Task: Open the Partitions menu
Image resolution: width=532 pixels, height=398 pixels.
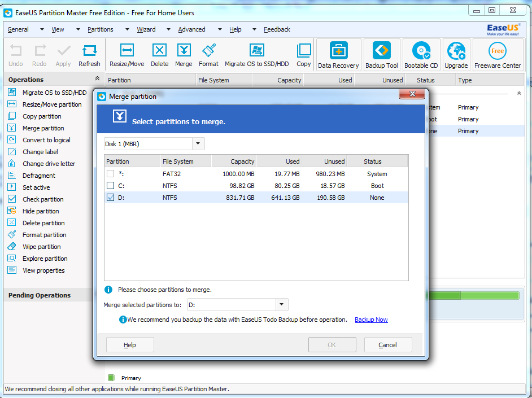Action: point(101,29)
